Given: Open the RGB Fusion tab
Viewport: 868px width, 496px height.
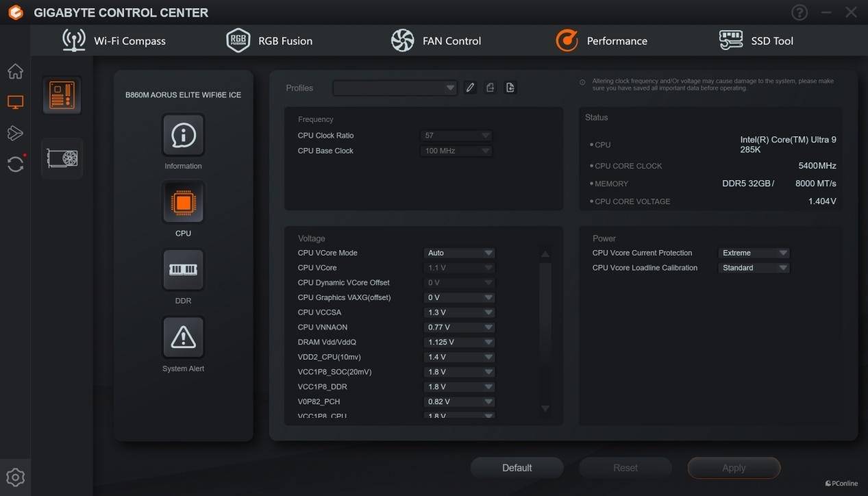Looking at the screenshot, I should coord(269,41).
